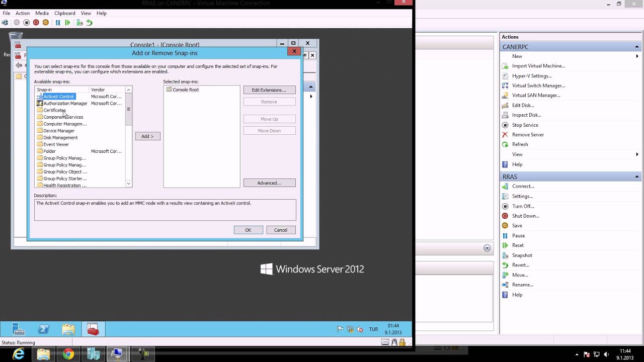Click Snapshot under RRAS actions
The image size is (644, 362).
[522, 255]
